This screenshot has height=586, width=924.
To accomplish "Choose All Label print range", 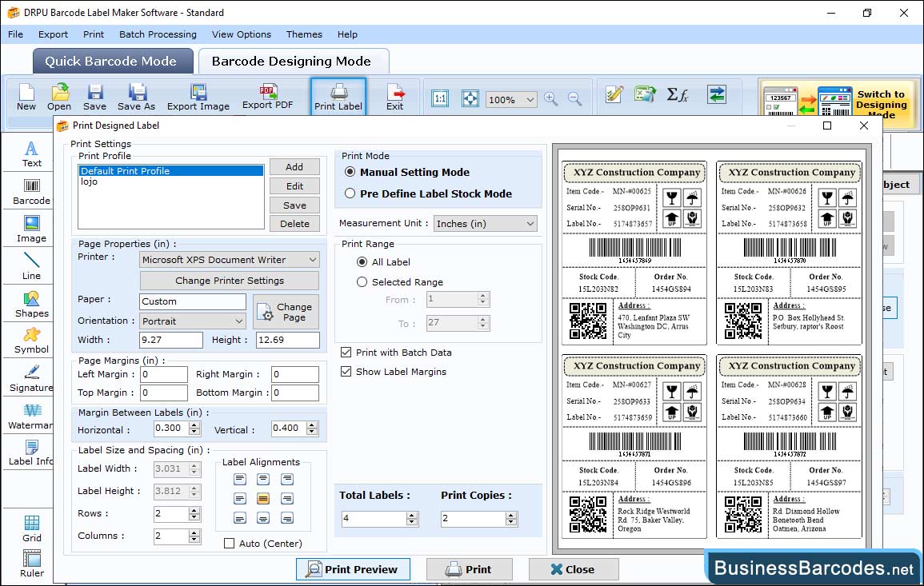I will coord(362,262).
